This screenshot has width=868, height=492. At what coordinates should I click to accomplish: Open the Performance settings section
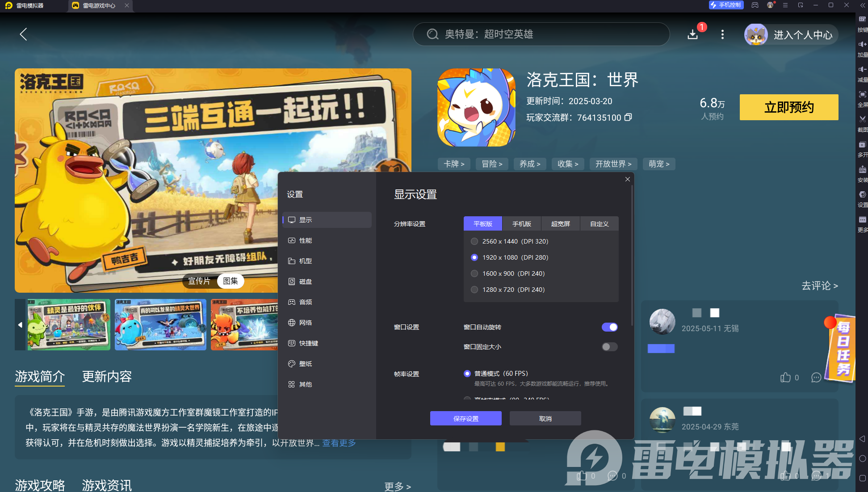coord(306,240)
